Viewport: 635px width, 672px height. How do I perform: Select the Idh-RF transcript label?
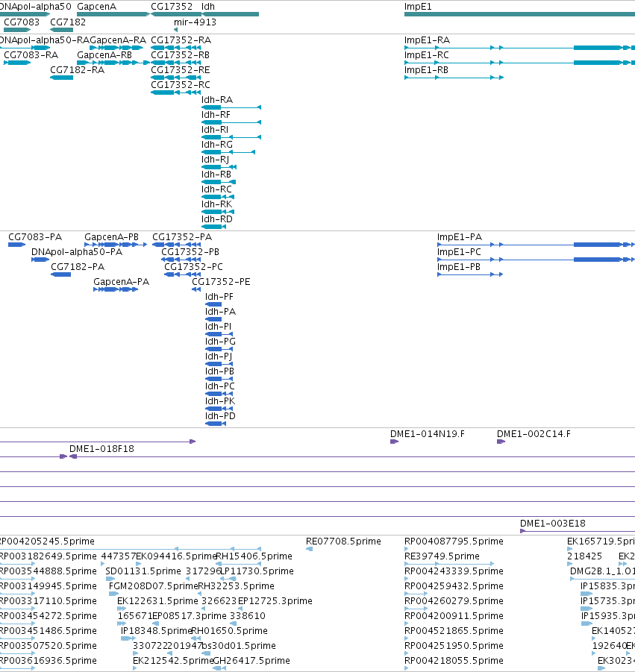coord(216,115)
